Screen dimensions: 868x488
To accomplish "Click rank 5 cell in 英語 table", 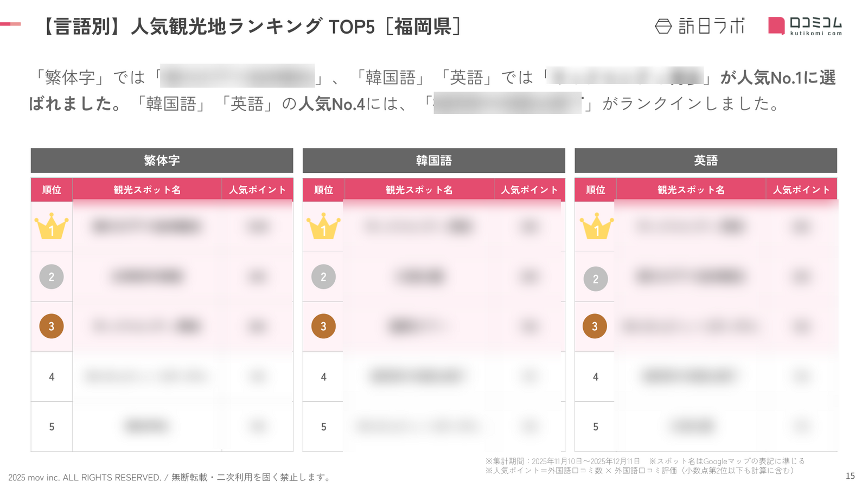I will [596, 427].
